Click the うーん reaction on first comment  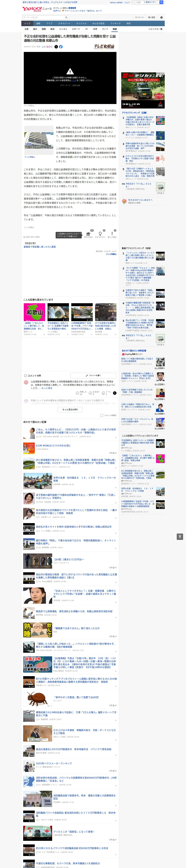106,393
